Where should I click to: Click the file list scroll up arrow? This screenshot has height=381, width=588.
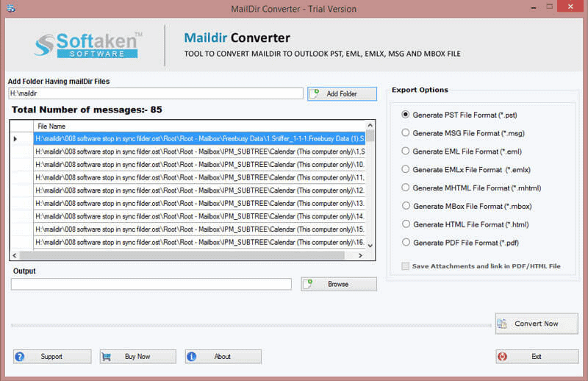[x=370, y=125]
